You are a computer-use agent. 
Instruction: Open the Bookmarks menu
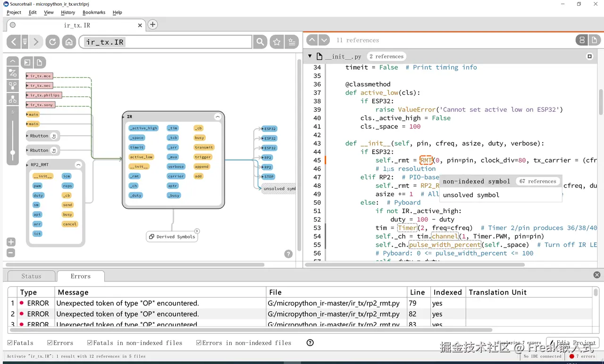[94, 12]
